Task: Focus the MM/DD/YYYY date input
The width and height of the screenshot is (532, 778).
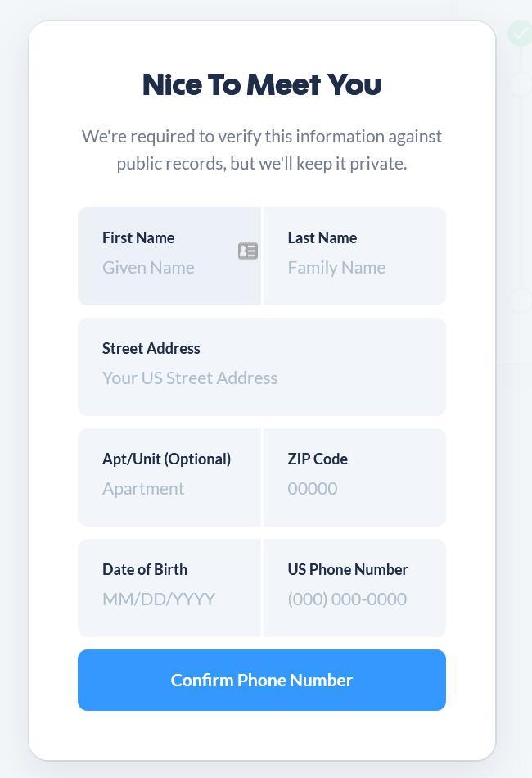Action: pyautogui.click(x=169, y=588)
